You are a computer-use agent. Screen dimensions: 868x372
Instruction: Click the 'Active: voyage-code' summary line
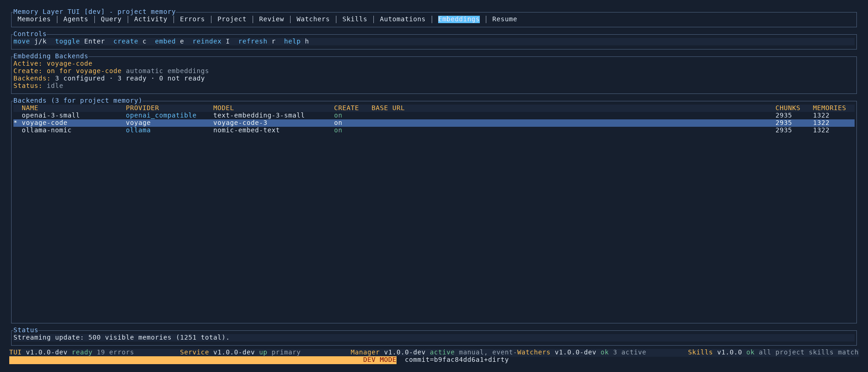point(53,63)
